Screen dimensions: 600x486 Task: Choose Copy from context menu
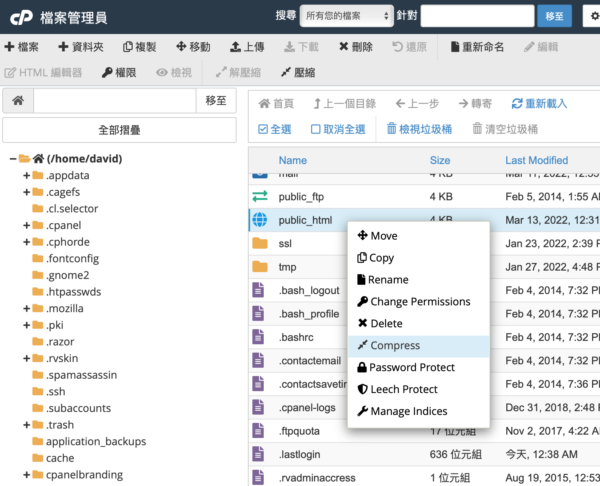coord(419,258)
